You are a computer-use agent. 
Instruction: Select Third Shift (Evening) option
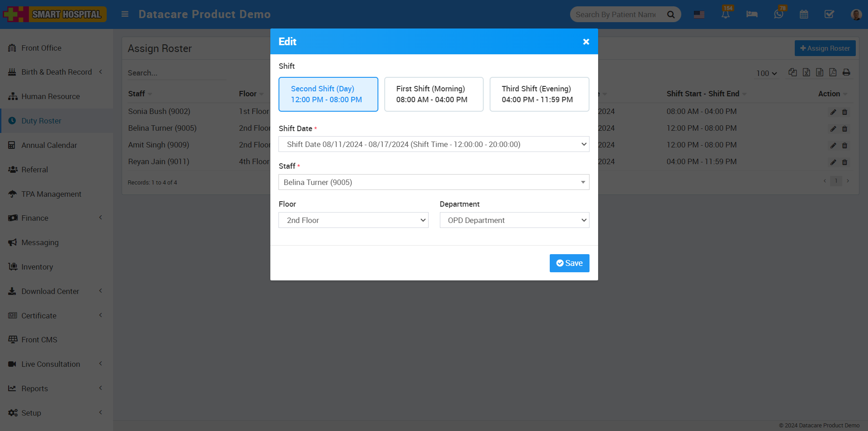[x=539, y=94]
